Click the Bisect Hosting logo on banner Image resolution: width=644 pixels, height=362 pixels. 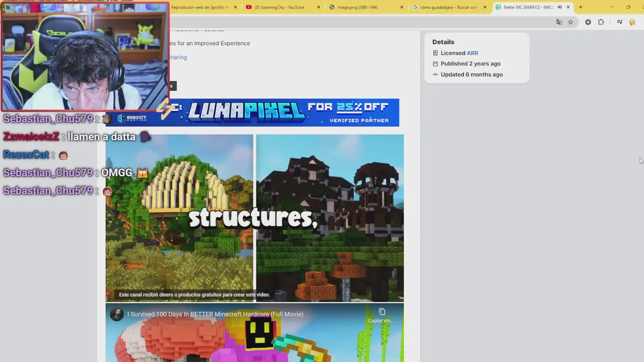click(132, 119)
